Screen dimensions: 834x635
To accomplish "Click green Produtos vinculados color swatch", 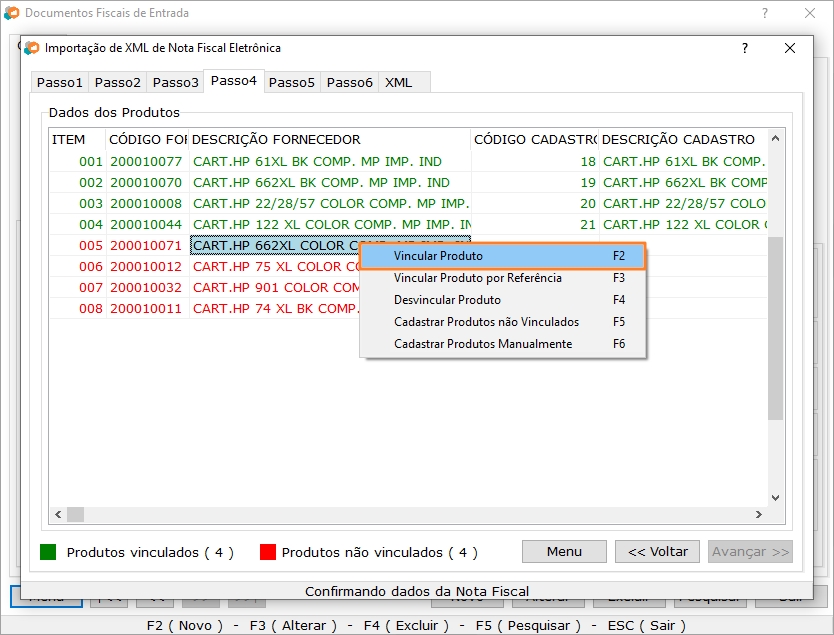I will 48,552.
